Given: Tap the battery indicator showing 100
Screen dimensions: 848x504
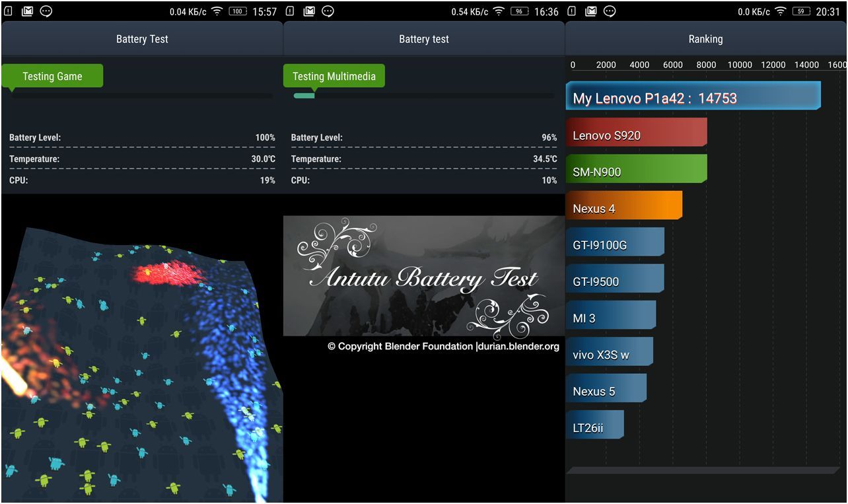Looking at the screenshot, I should pos(238,11).
